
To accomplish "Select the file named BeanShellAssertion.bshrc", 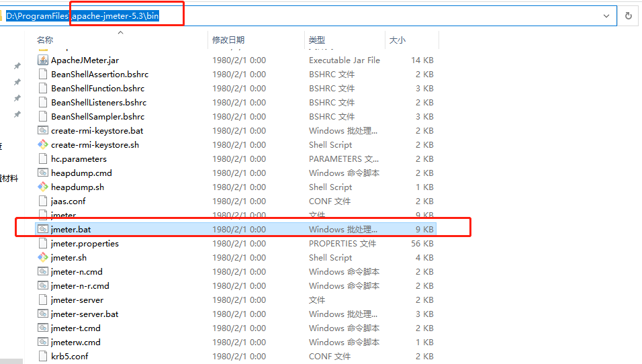I will coord(99,74).
